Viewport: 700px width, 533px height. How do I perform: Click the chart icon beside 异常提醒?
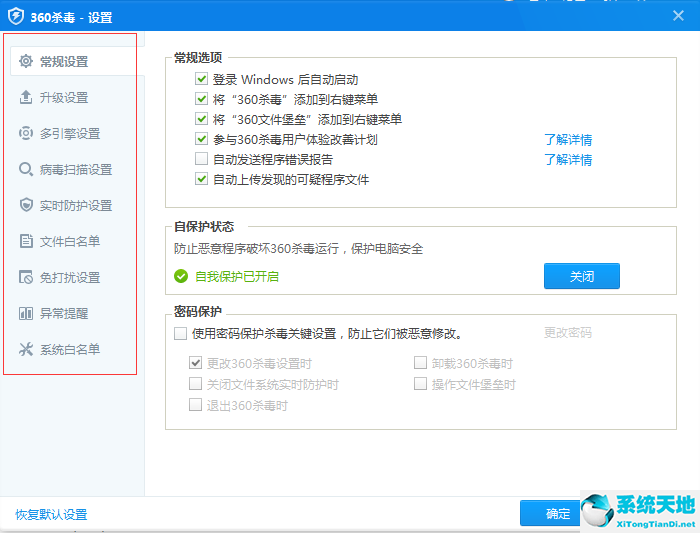(26, 313)
